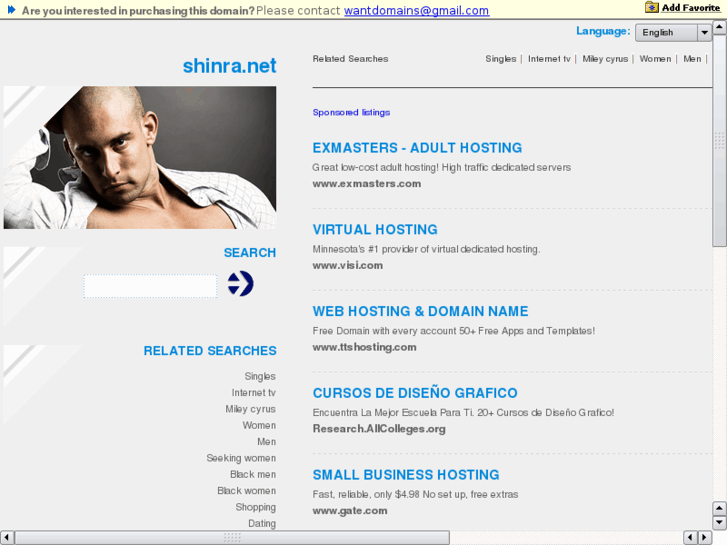Image resolution: width=727 pixels, height=545 pixels.
Task: Click the vertical scrollbar down arrow
Action: coord(719,523)
